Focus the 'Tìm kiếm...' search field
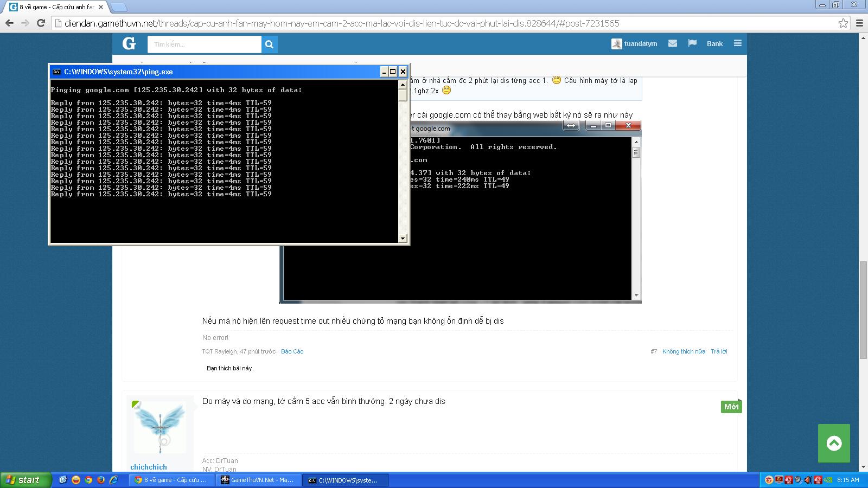 [x=205, y=44]
